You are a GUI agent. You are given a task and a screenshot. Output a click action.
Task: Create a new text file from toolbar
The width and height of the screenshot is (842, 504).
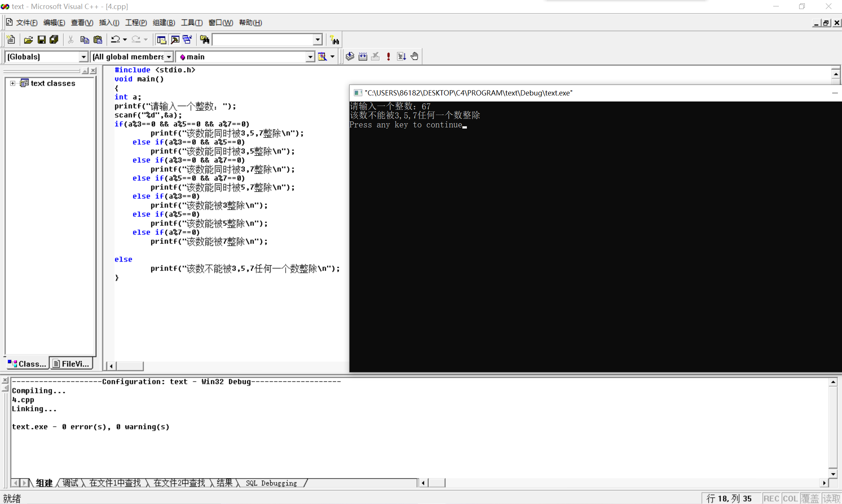[x=11, y=39]
